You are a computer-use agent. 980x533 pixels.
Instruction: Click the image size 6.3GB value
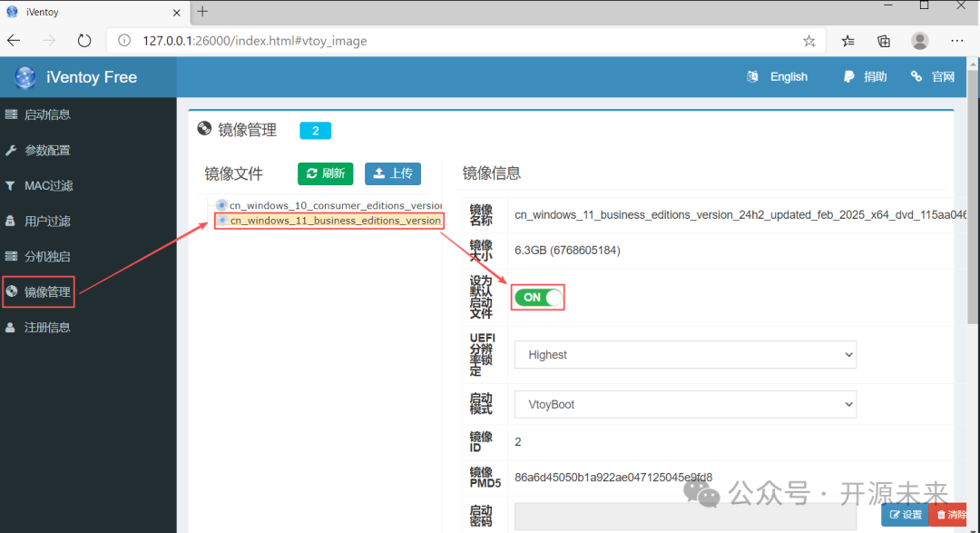pyautogui.click(x=567, y=251)
